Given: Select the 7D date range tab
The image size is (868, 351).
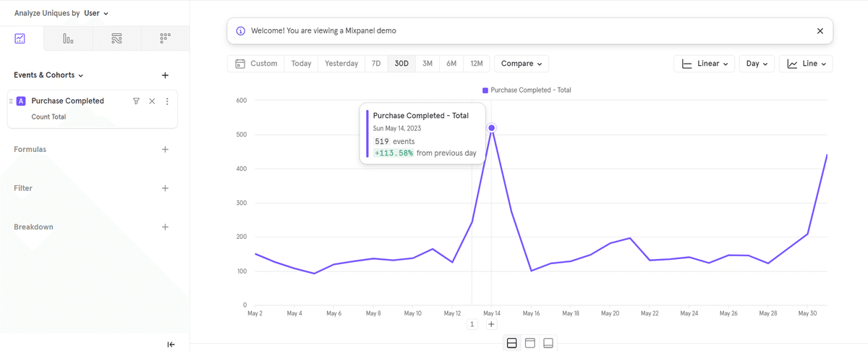Looking at the screenshot, I should click(x=376, y=64).
